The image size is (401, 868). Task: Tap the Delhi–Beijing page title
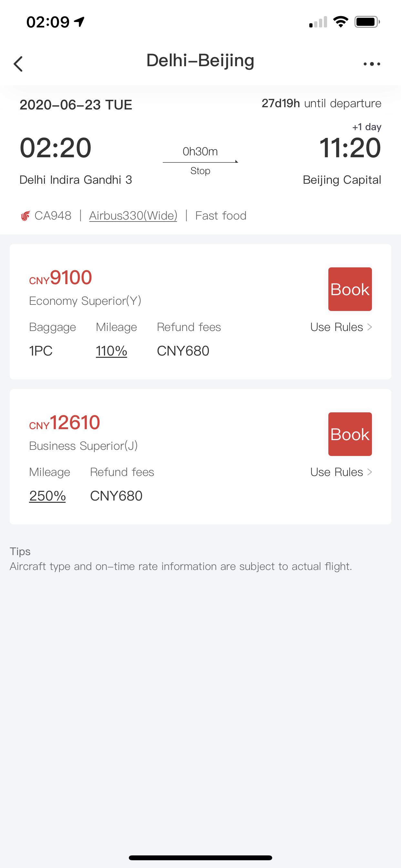[200, 61]
